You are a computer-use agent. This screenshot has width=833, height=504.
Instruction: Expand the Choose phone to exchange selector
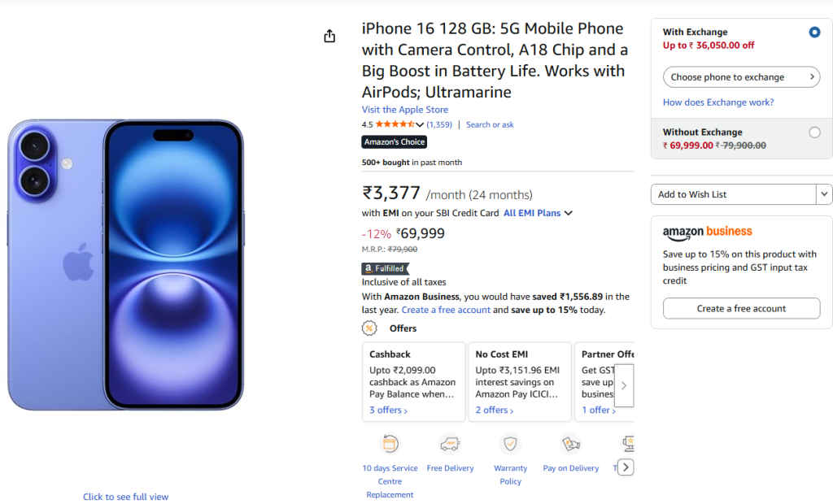tap(740, 77)
